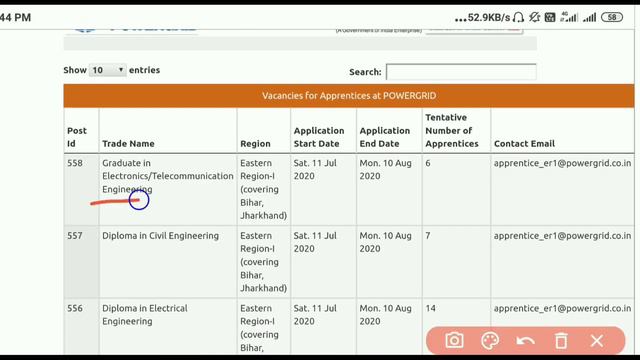Click apprentices count 7

(x=428, y=236)
